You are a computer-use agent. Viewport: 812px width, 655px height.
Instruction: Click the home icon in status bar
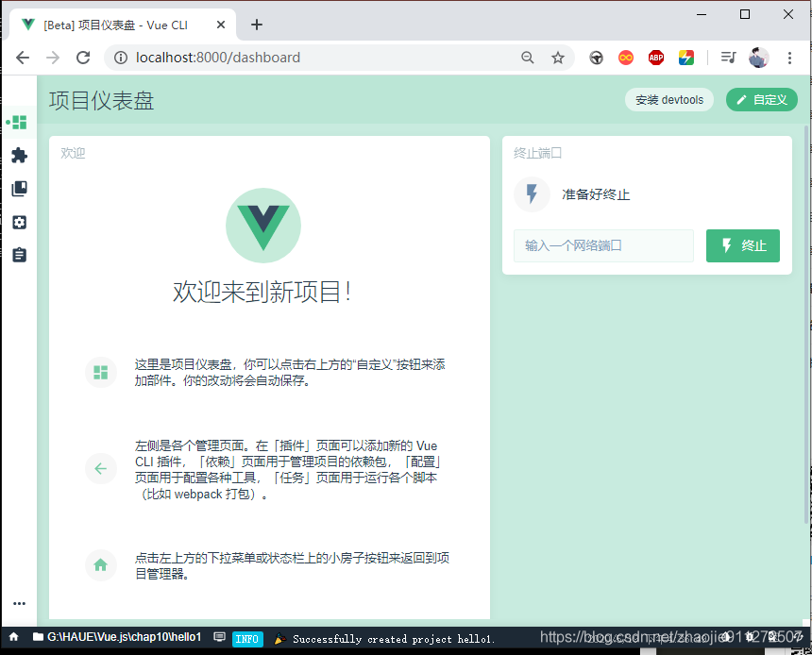click(x=14, y=637)
